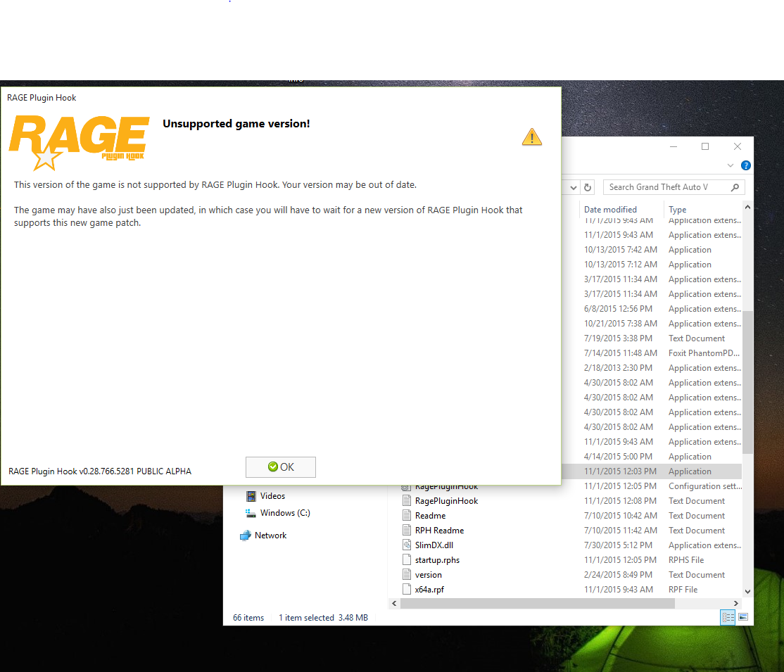Select the RPH Readme file
Viewport: 784px width, 672px height.
pyautogui.click(x=439, y=530)
